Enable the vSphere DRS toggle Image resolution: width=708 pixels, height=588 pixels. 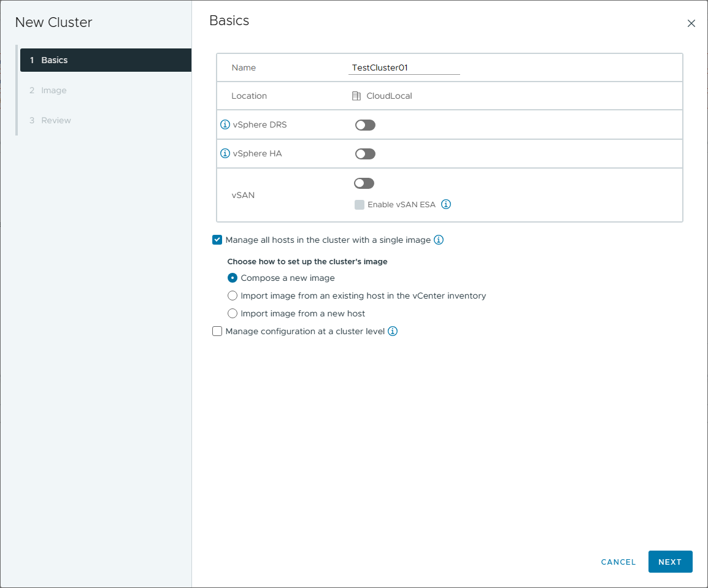[365, 125]
